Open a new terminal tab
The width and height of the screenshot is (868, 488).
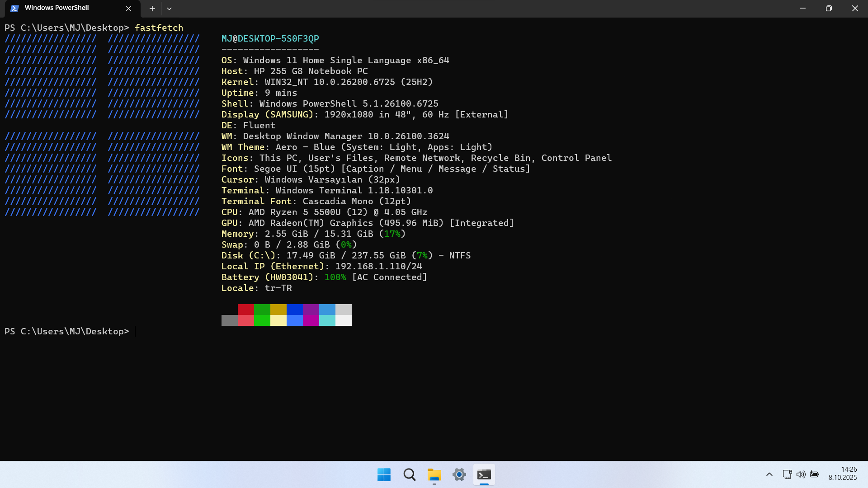(152, 8)
